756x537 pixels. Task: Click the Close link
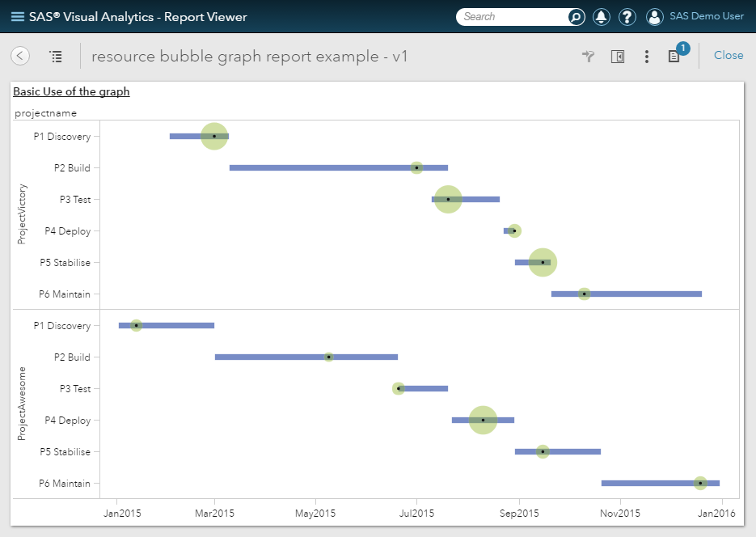727,55
